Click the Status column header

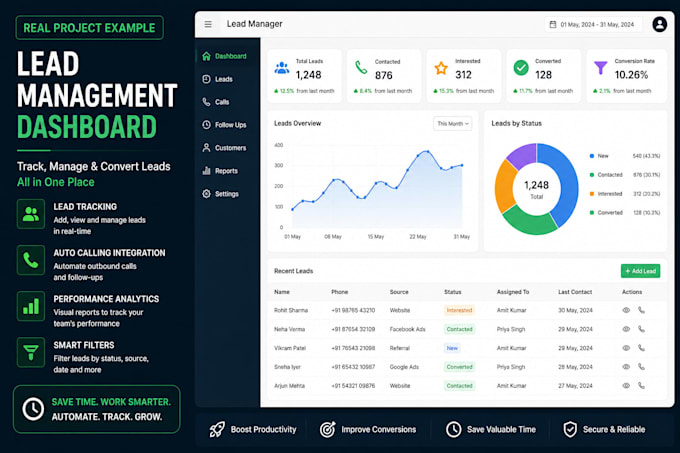tap(453, 292)
